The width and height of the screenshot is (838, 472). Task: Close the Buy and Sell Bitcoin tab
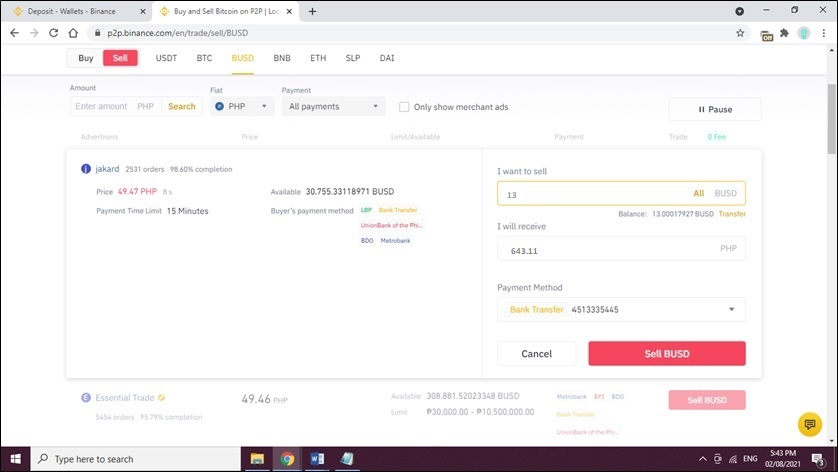pos(289,11)
